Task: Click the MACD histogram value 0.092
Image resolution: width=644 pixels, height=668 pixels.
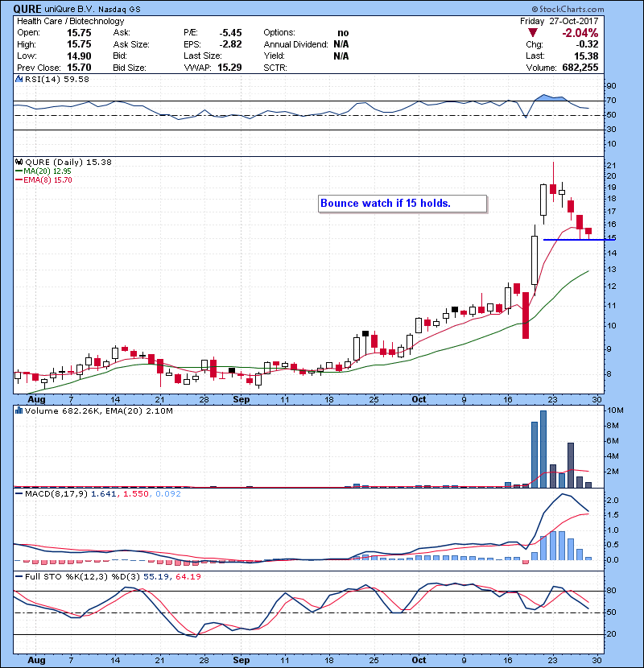Action: [x=168, y=494]
